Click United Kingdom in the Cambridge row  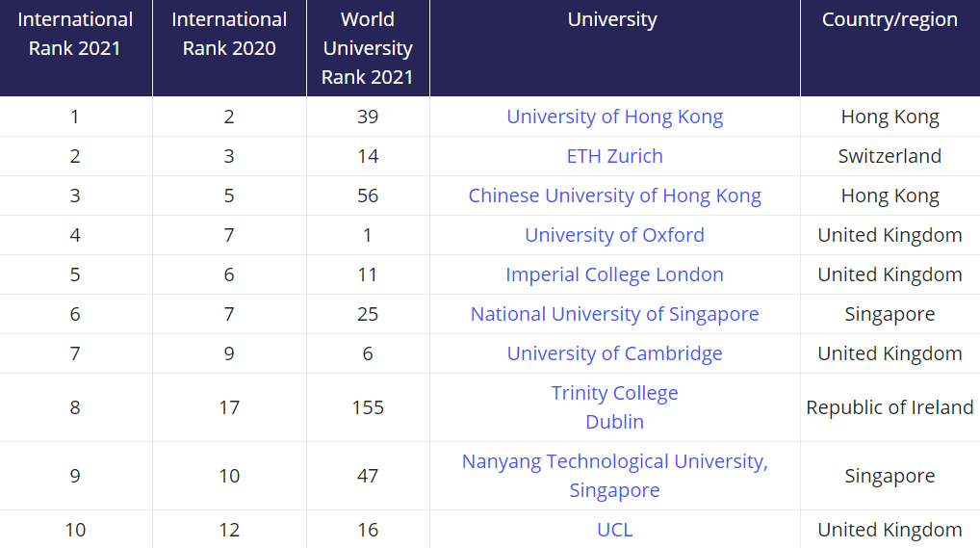(890, 353)
